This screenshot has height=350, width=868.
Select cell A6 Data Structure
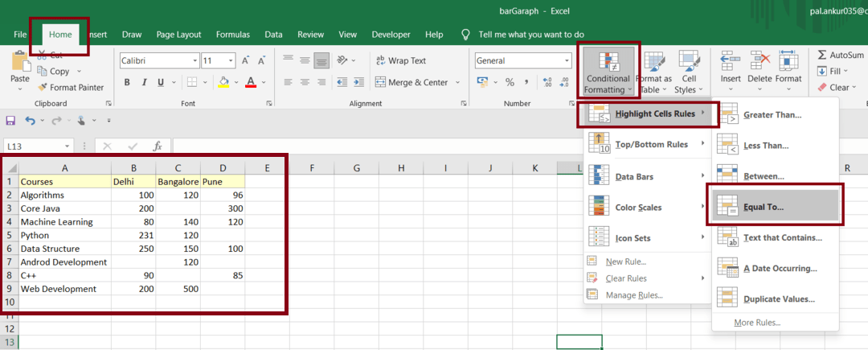pyautogui.click(x=65, y=249)
